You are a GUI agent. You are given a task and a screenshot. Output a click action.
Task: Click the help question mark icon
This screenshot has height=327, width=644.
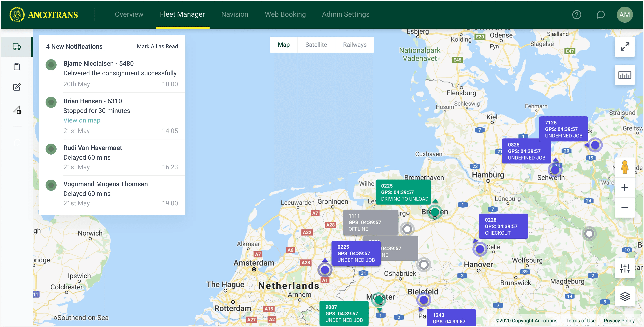(x=576, y=15)
